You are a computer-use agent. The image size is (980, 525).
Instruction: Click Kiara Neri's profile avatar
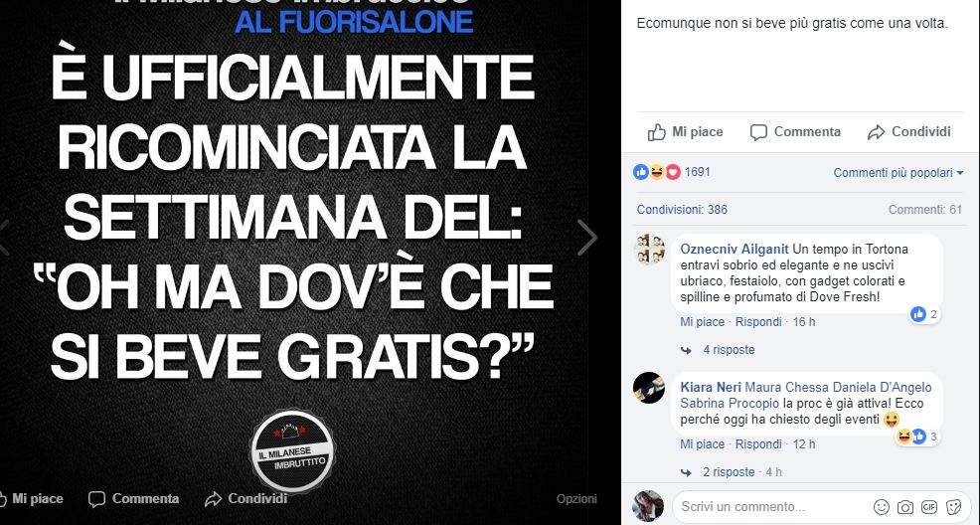pyautogui.click(x=649, y=388)
